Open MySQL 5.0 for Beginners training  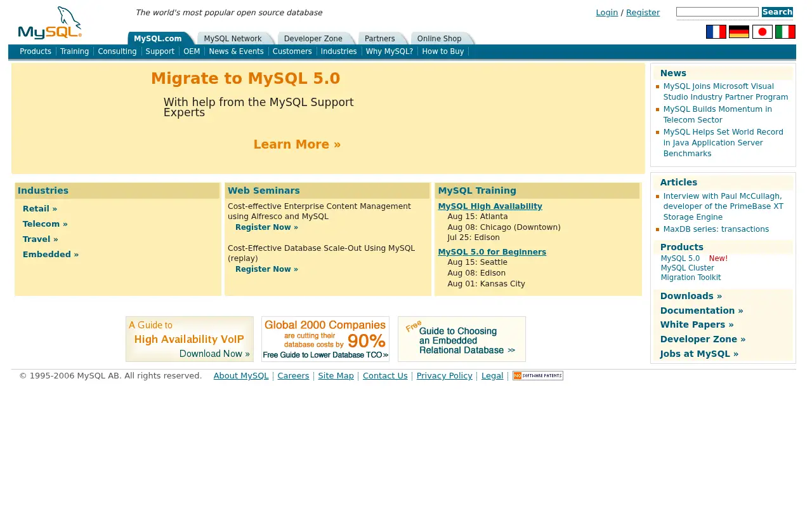click(x=492, y=252)
